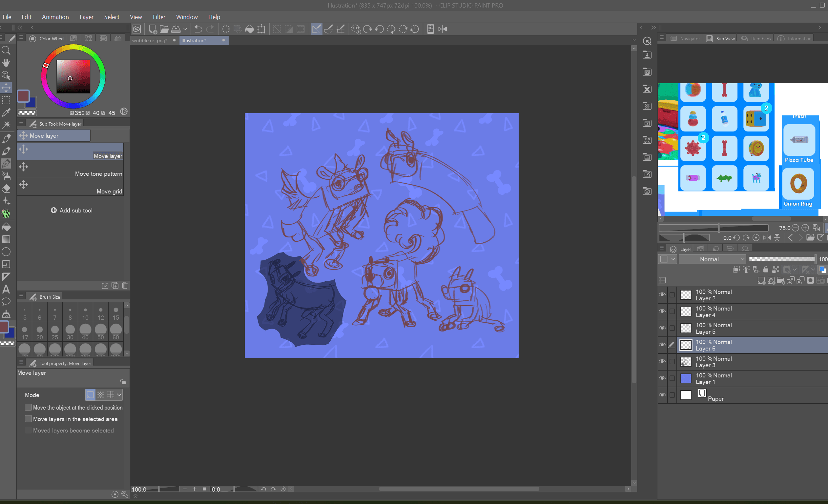Select the Text tool
The image size is (828, 504).
6,289
